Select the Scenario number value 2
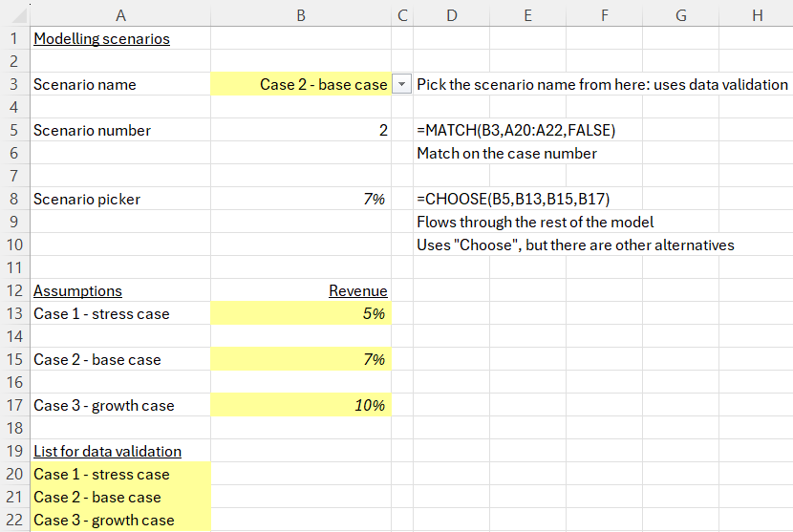 point(300,131)
